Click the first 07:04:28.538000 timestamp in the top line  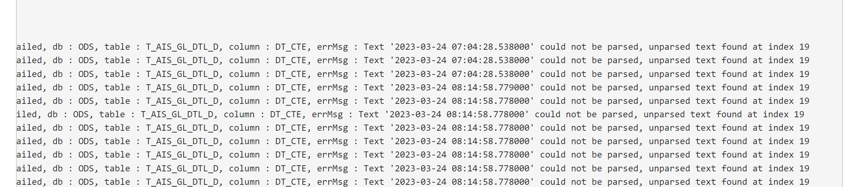[462, 47]
